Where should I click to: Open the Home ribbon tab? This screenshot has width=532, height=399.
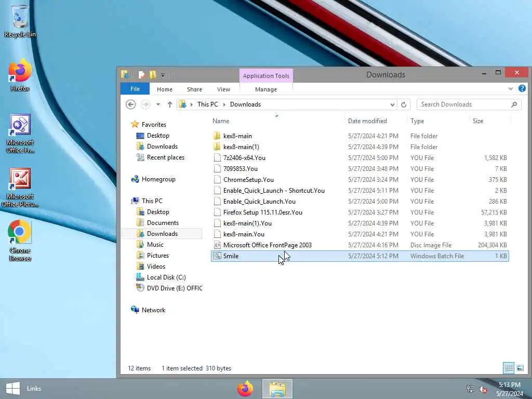click(x=165, y=89)
